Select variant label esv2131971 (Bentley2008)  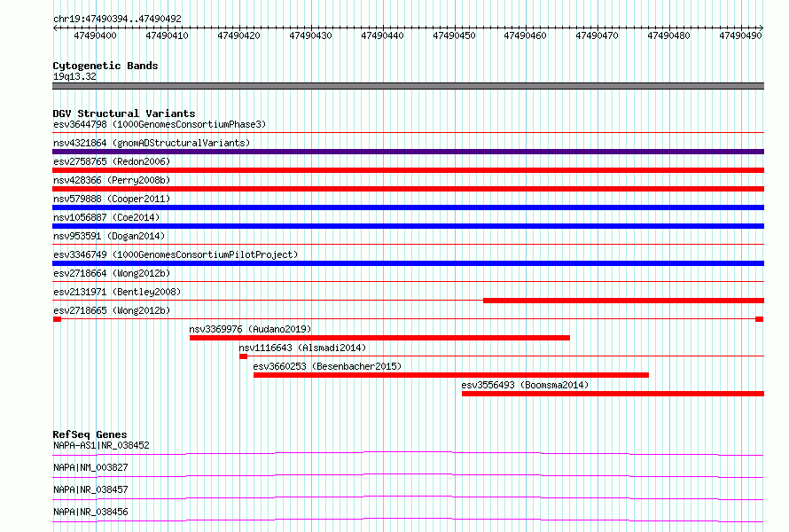(x=117, y=292)
